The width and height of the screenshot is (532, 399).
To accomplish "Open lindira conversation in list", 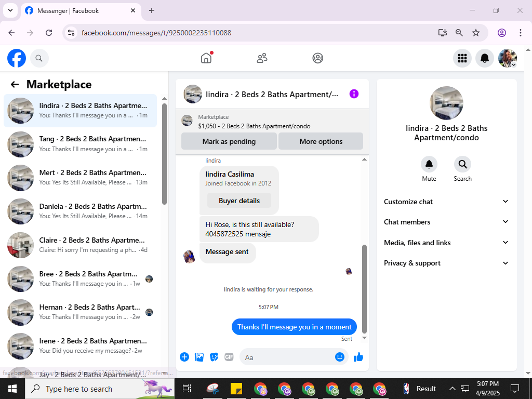I will coord(81,111).
